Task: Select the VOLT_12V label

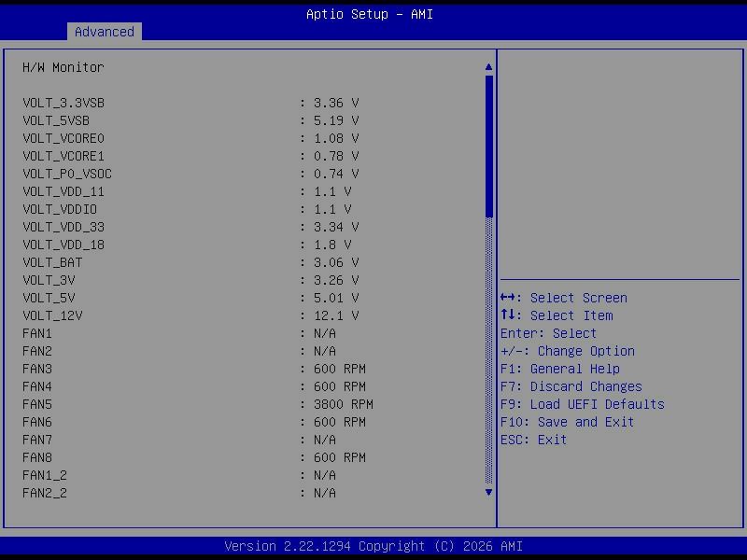Action: point(52,315)
